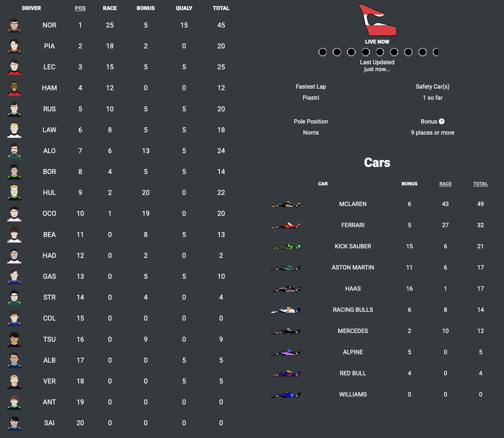
Task: Click the QUALY column header
Action: [x=184, y=8]
